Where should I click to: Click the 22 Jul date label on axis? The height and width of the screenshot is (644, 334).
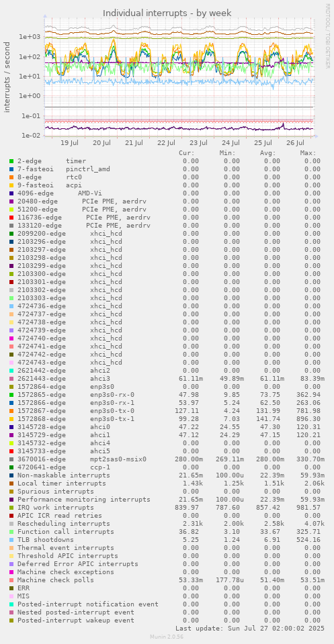pos(166,143)
